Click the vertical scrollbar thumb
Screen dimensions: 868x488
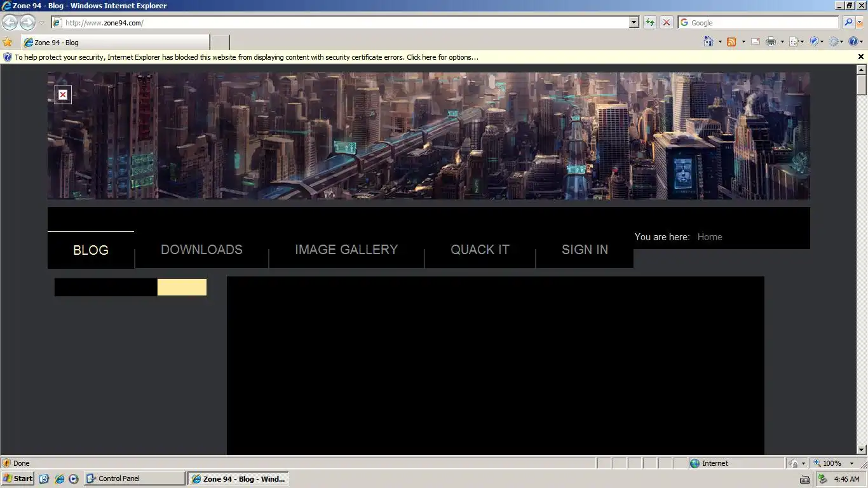click(862, 85)
